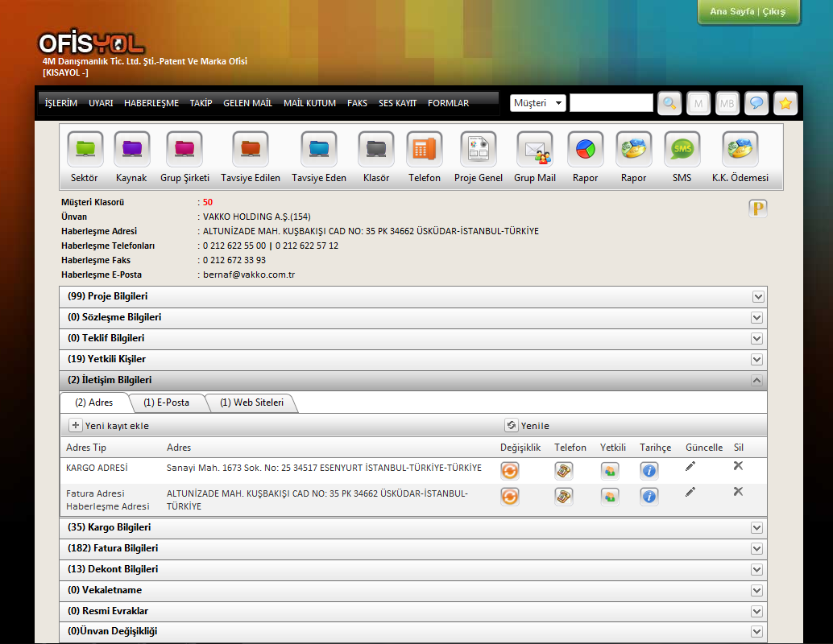Open the Grup Mail icon
The width and height of the screenshot is (833, 644).
coord(534,149)
